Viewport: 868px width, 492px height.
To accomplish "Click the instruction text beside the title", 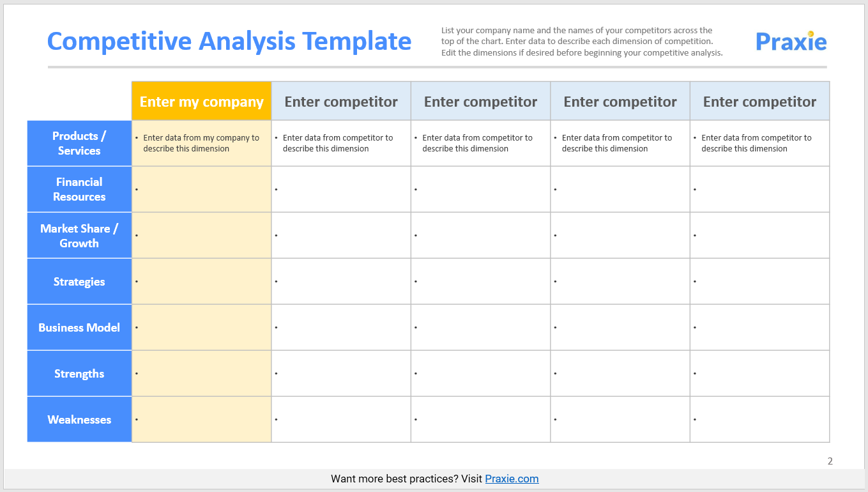I will point(581,42).
